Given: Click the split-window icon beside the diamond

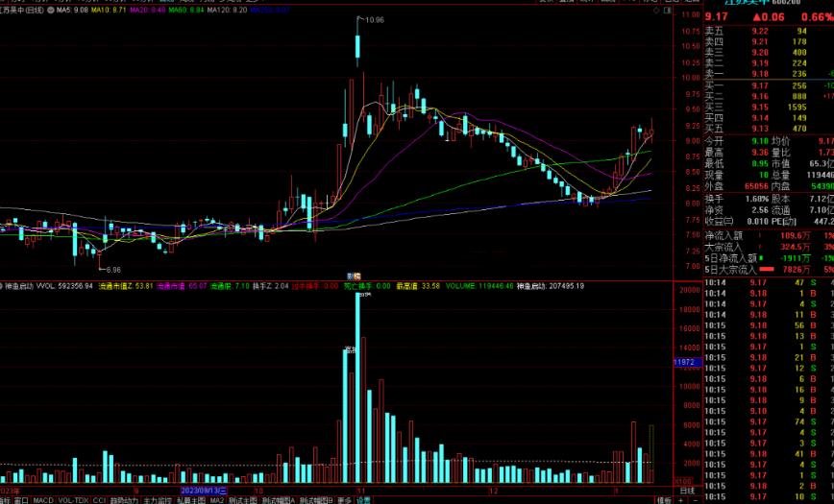Looking at the screenshot, I should [668, 11].
